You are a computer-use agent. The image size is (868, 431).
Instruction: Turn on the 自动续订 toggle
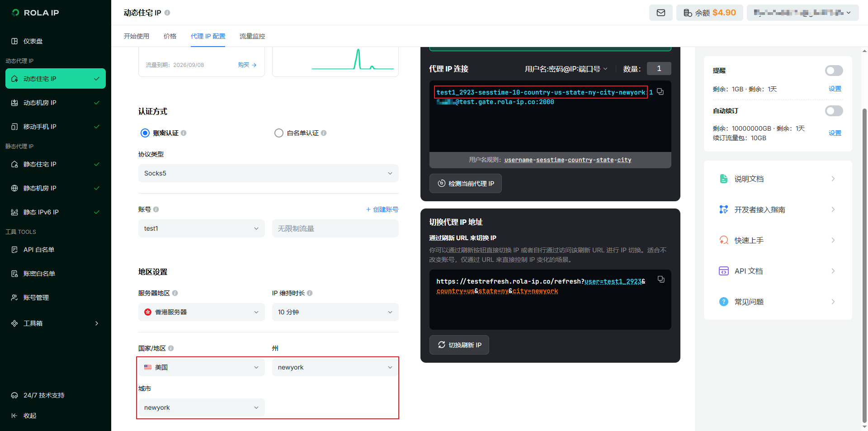point(834,111)
